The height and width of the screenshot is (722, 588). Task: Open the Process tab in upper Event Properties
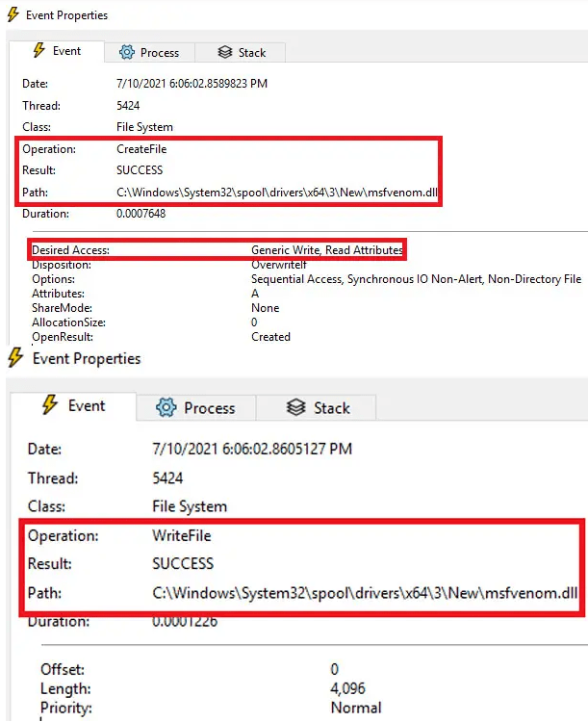(150, 53)
